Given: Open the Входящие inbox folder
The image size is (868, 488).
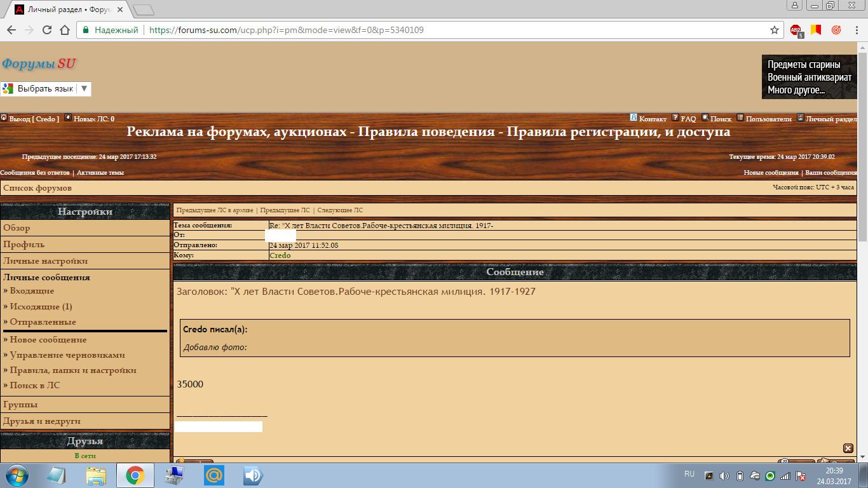Looking at the screenshot, I should click(x=32, y=291).
